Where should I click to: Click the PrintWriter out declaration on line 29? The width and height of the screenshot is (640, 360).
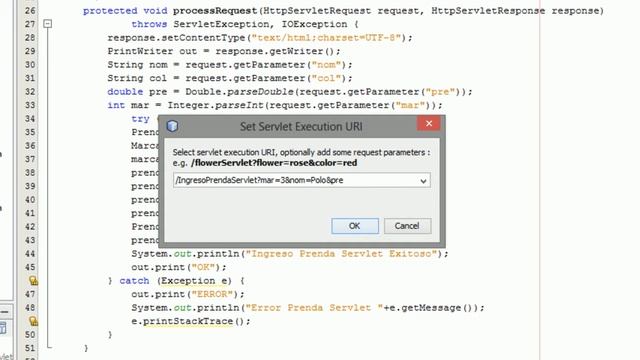pos(224,51)
